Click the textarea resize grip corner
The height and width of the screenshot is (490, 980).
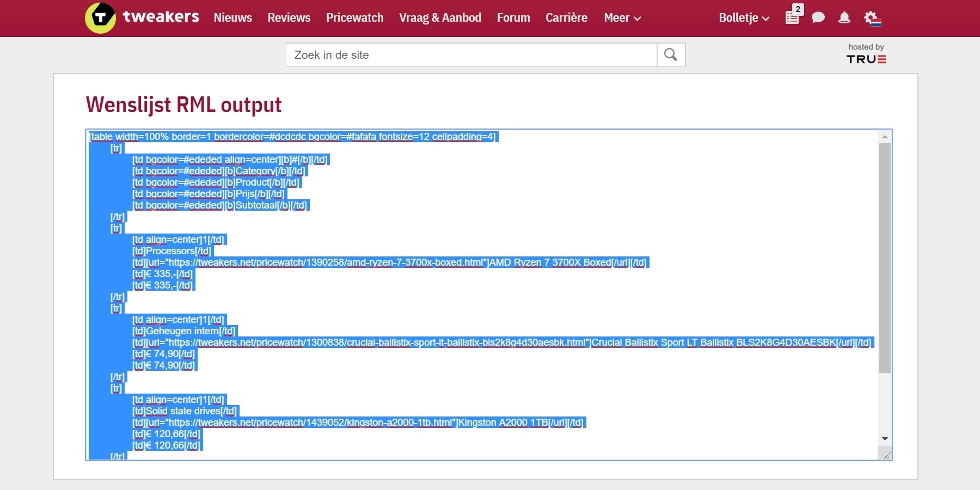(886, 455)
